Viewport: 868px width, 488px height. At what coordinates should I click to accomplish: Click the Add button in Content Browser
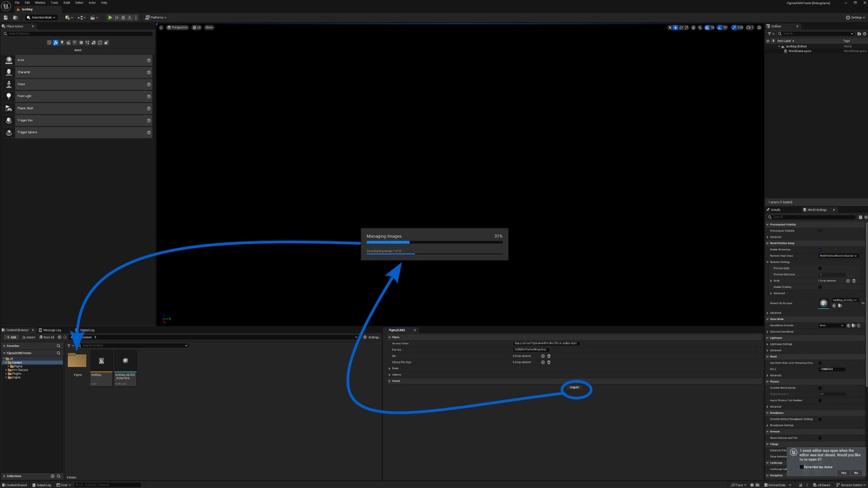(x=10, y=338)
